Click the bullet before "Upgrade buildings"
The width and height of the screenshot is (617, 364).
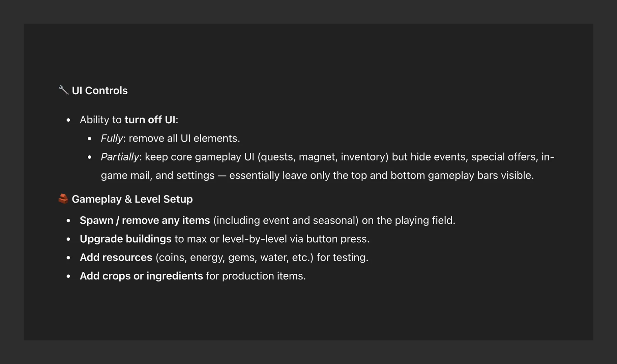[x=68, y=239]
